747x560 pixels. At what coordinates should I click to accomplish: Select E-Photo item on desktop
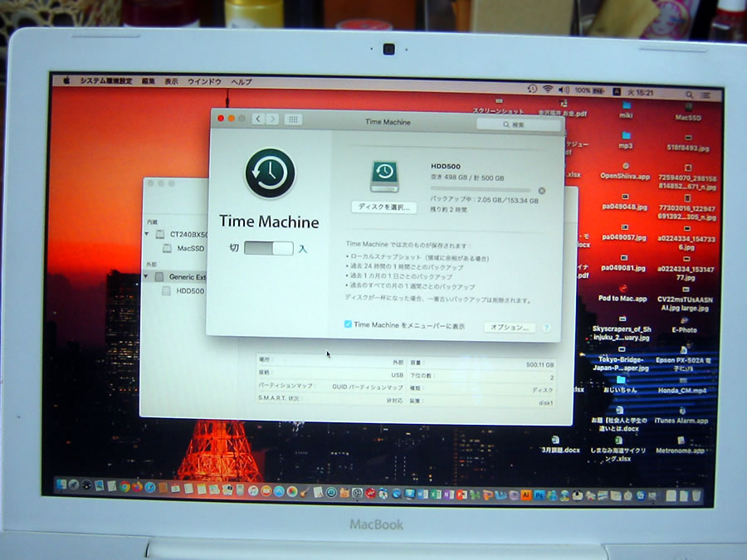pos(684,324)
